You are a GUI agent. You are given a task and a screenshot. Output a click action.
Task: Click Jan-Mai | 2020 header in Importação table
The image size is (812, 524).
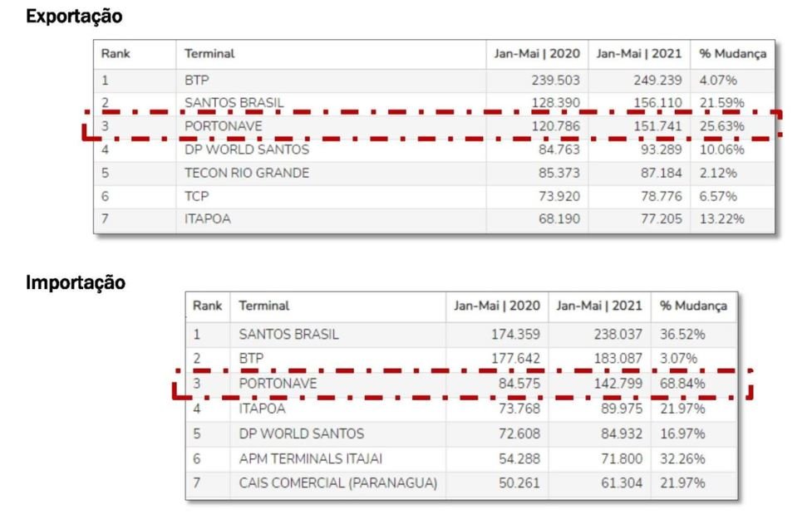pyautogui.click(x=497, y=306)
